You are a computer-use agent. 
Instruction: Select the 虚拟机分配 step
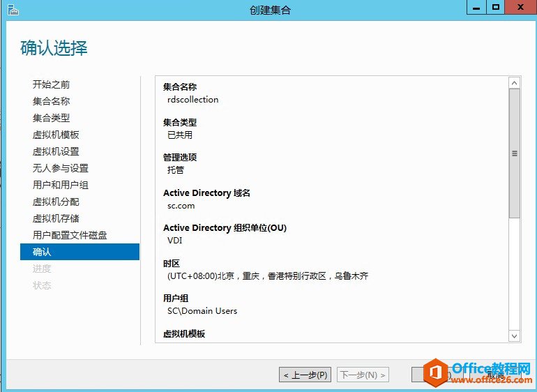(56, 202)
